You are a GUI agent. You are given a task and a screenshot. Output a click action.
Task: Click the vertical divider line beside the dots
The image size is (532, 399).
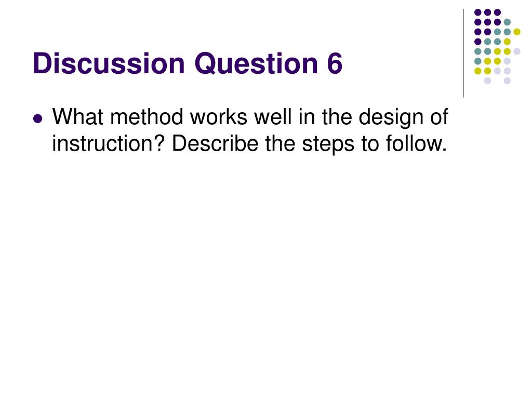(463, 54)
